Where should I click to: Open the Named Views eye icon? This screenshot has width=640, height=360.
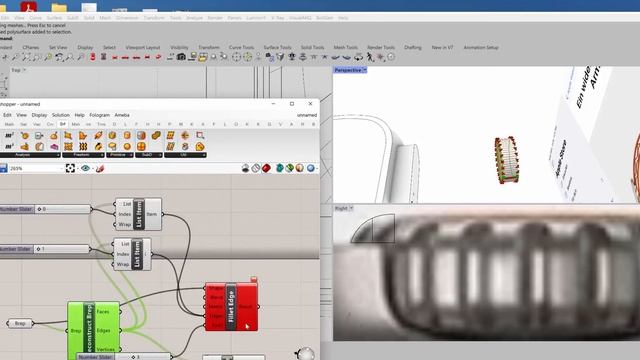pyautogui.click(x=85, y=168)
